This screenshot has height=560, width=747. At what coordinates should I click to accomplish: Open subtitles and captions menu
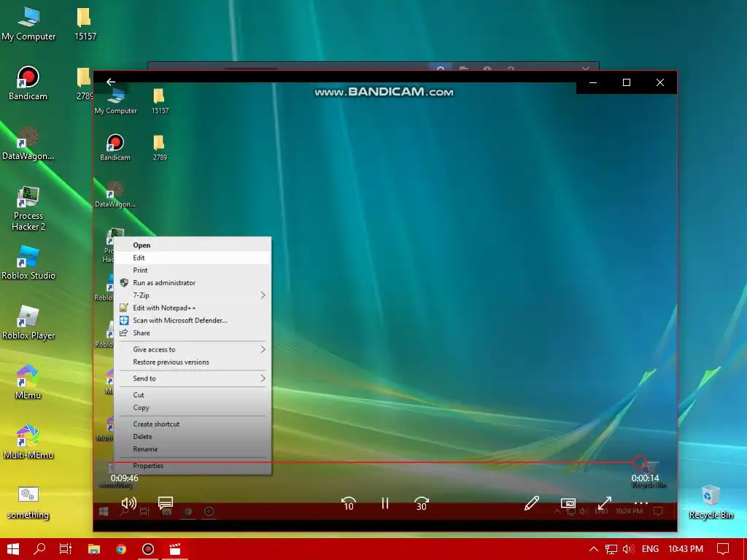tap(166, 503)
